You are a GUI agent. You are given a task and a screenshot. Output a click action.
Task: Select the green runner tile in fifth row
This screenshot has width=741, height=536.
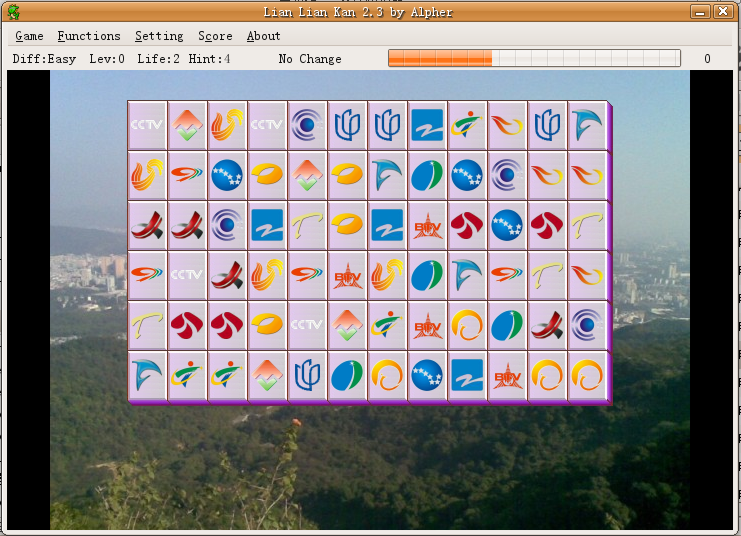click(387, 326)
